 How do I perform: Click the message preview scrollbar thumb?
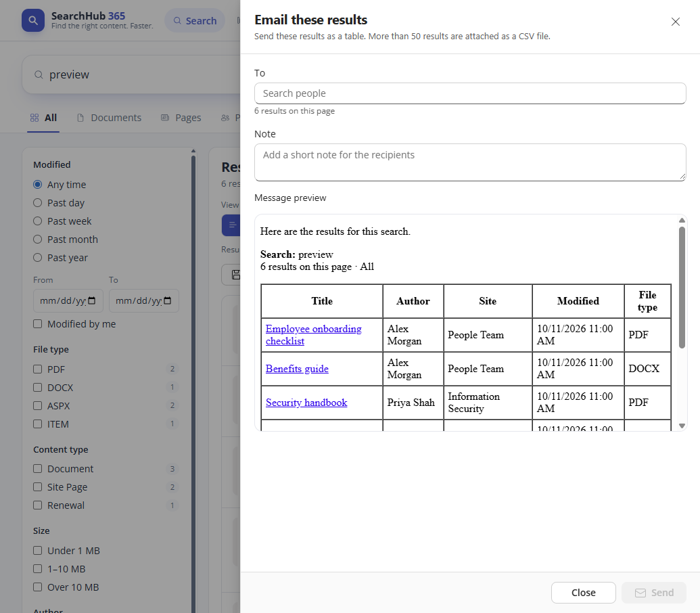682,288
